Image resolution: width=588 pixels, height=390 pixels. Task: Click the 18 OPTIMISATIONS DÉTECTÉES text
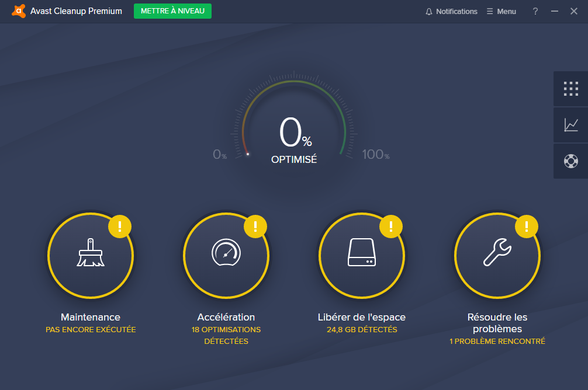pos(226,335)
